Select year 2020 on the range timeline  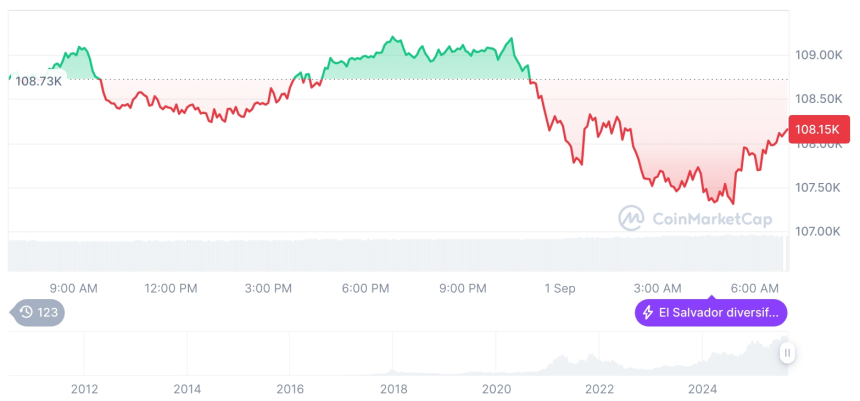click(x=496, y=388)
